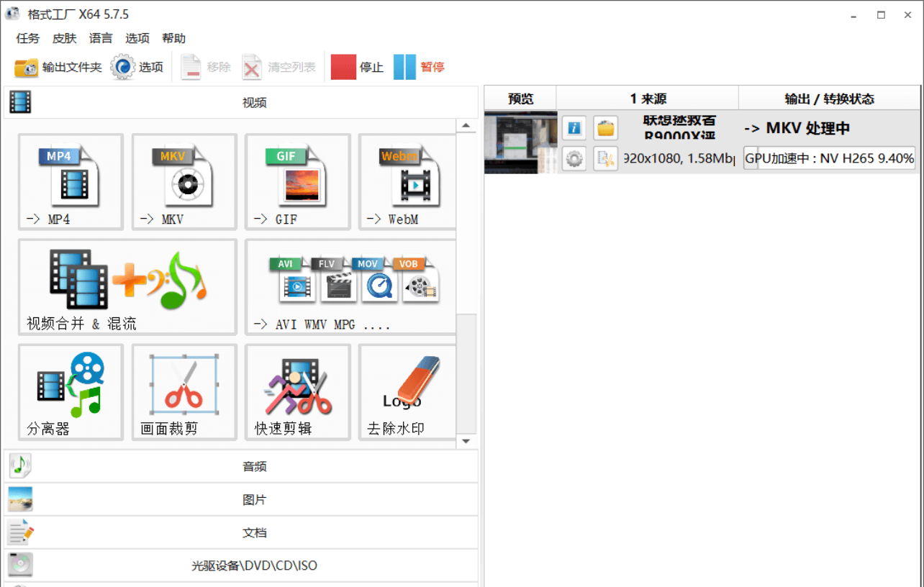
Task: Open the 输出文件夹 output folder
Action: point(58,67)
